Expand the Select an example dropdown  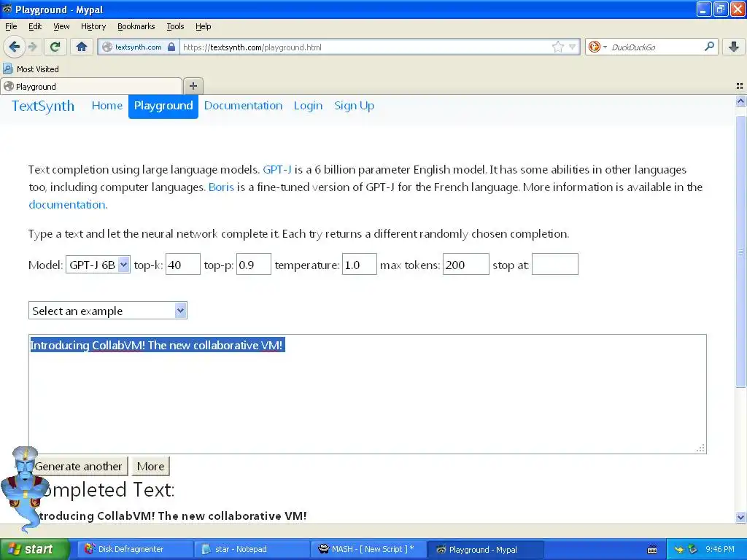108,311
